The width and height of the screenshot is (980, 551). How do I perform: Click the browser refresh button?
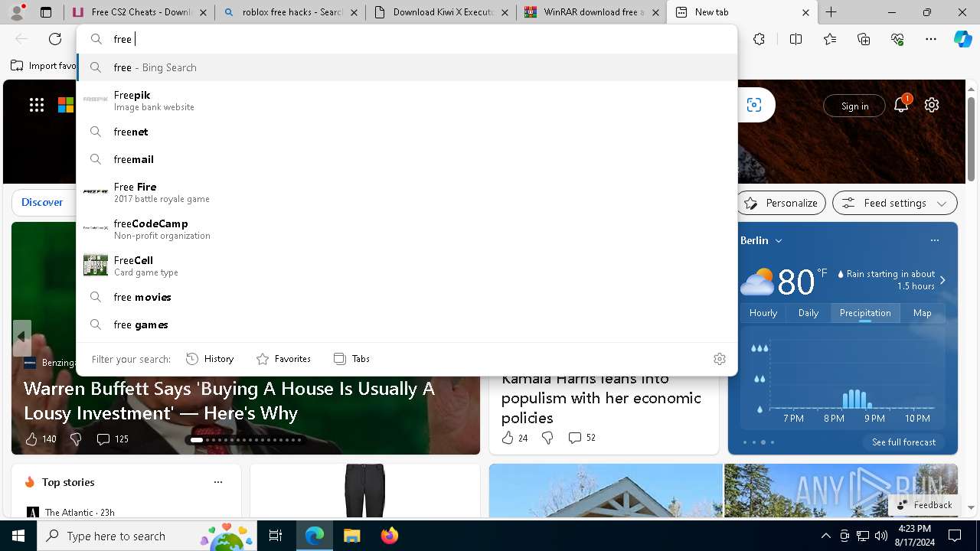tap(55, 39)
